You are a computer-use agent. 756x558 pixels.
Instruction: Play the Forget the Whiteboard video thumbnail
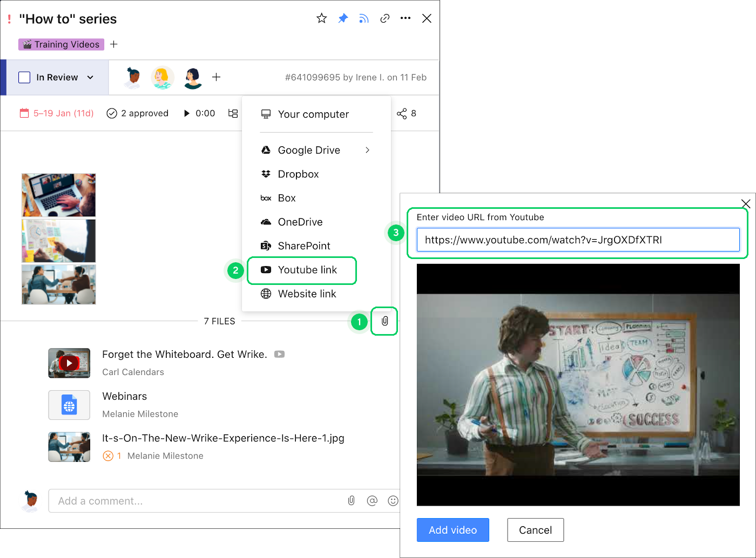(69, 363)
